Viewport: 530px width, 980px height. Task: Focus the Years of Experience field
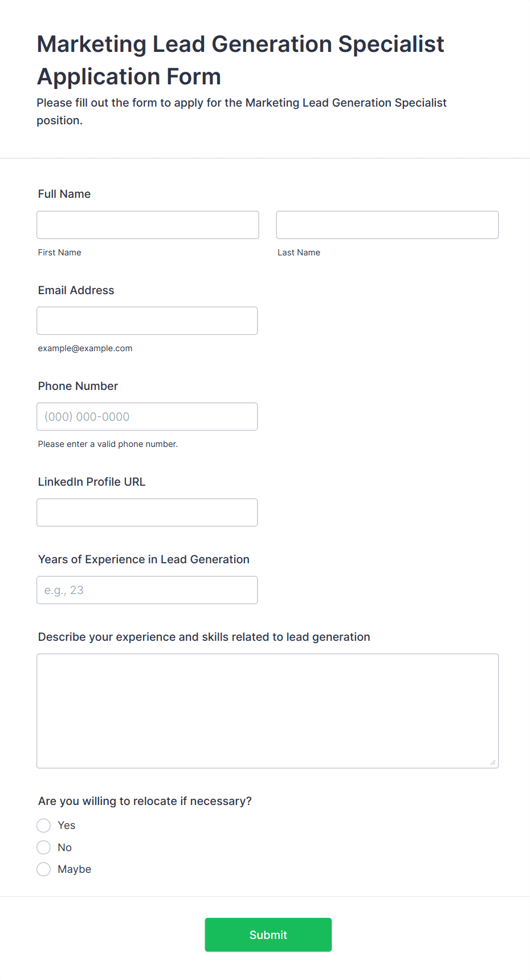pyautogui.click(x=147, y=589)
